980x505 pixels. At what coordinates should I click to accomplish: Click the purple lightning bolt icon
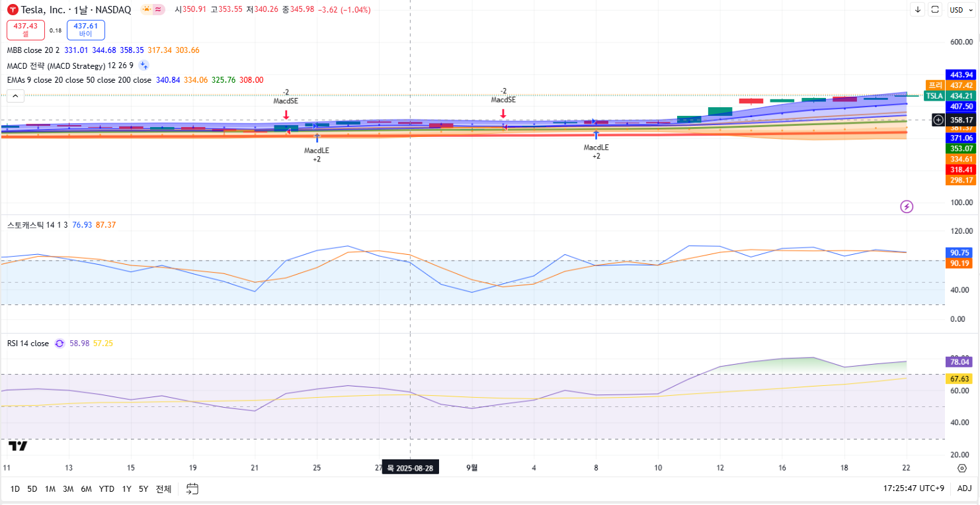907,207
